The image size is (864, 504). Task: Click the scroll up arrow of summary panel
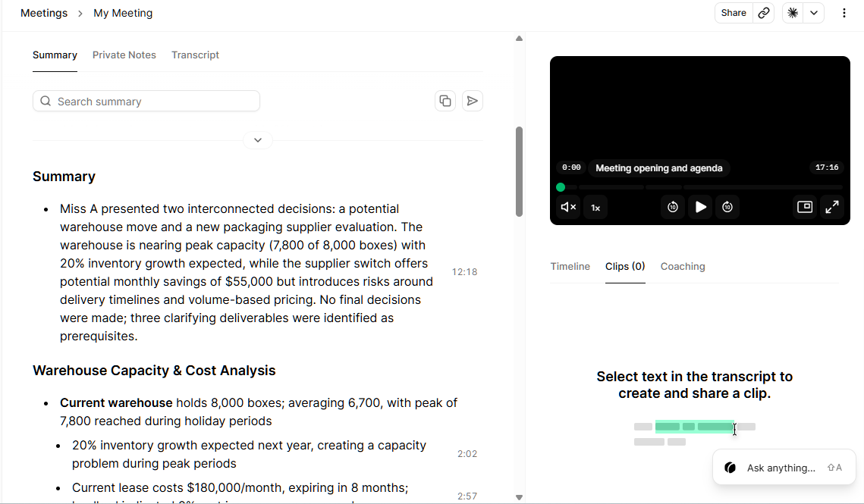click(x=519, y=39)
